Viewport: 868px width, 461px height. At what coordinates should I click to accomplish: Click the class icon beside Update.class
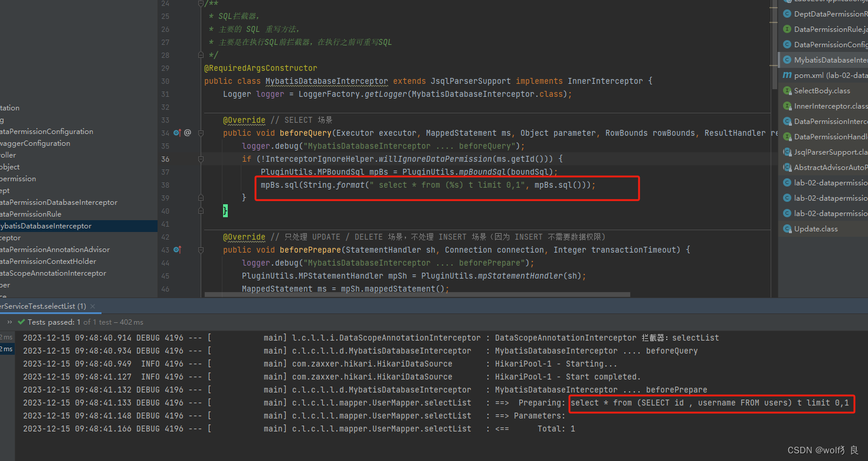(x=787, y=228)
